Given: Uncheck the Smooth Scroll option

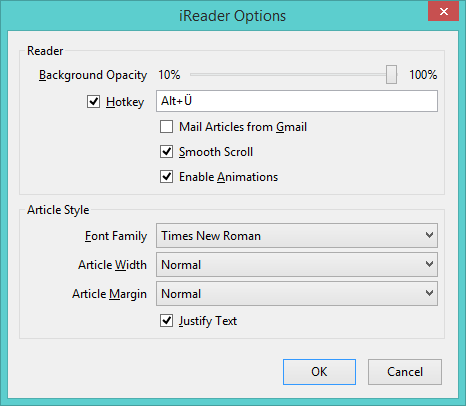Looking at the screenshot, I should coord(166,152).
